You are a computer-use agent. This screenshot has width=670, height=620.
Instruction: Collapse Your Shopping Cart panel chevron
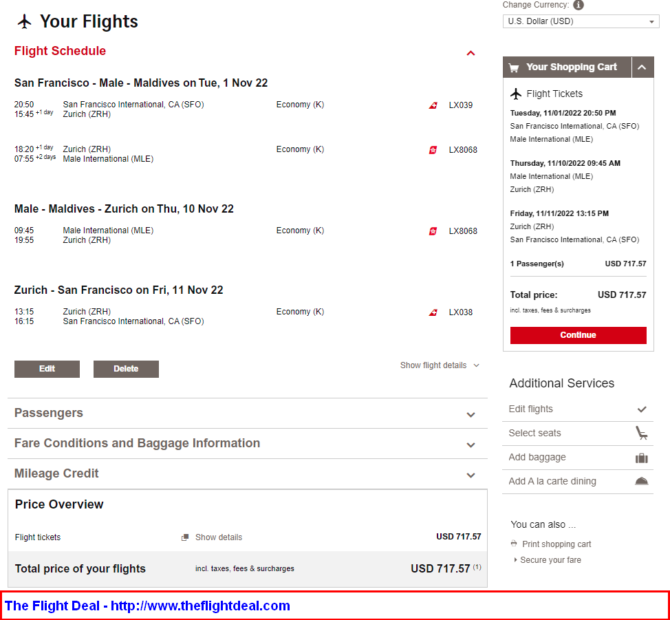coord(642,68)
